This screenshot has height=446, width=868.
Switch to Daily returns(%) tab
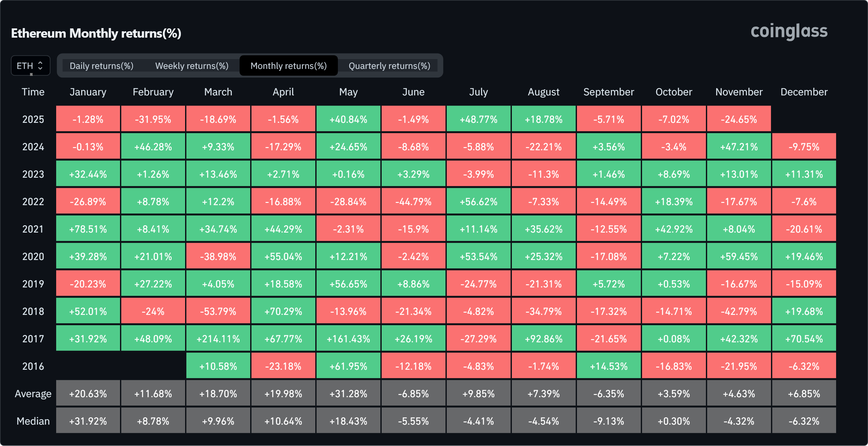(x=101, y=66)
